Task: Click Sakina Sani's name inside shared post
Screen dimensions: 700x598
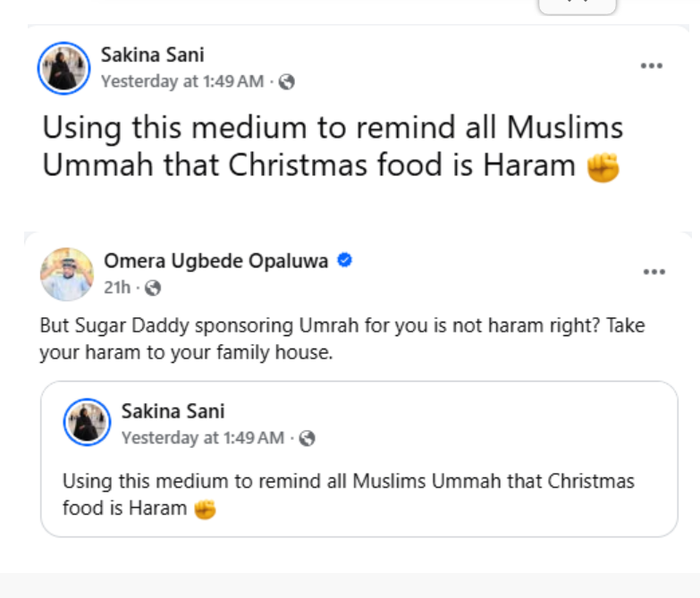Action: pyautogui.click(x=173, y=411)
